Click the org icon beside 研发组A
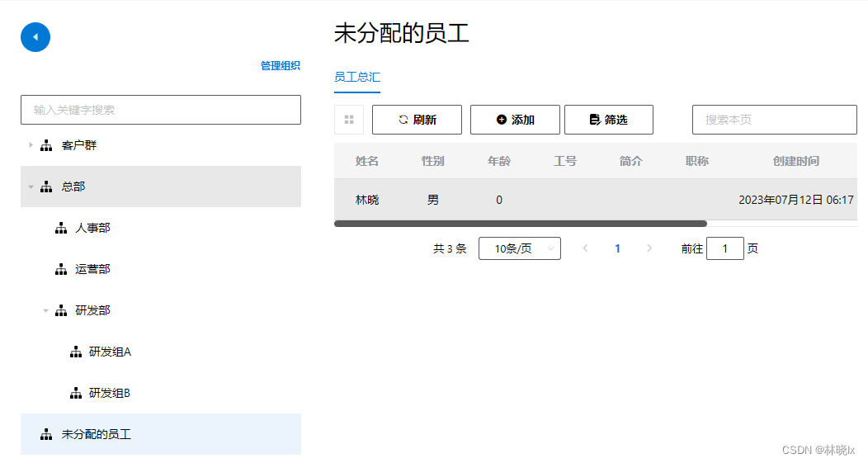868x463 pixels. tap(75, 352)
